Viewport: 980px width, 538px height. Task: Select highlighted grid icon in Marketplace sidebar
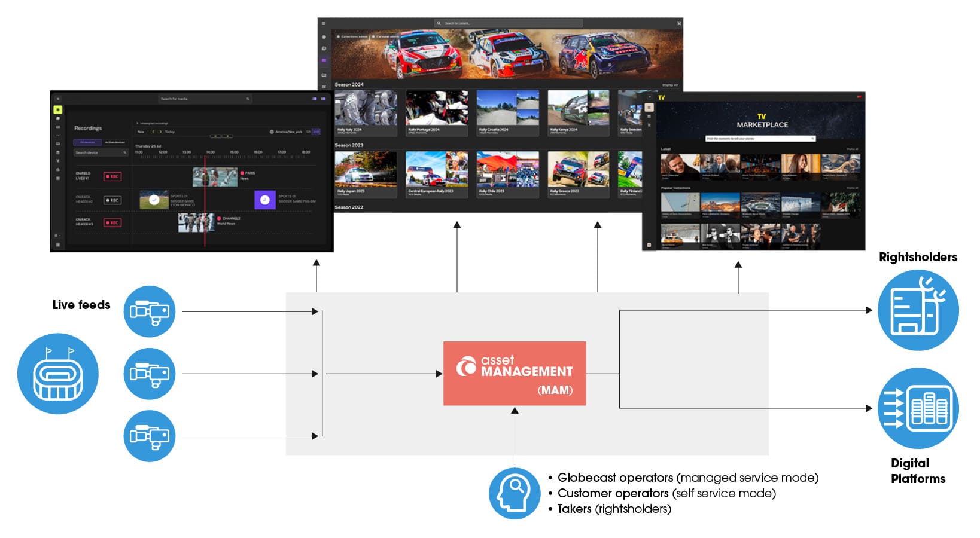point(649,107)
